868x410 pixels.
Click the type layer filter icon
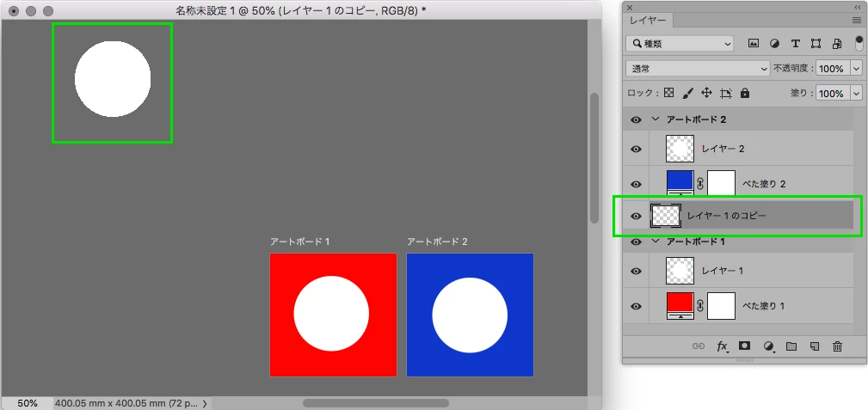(x=796, y=43)
